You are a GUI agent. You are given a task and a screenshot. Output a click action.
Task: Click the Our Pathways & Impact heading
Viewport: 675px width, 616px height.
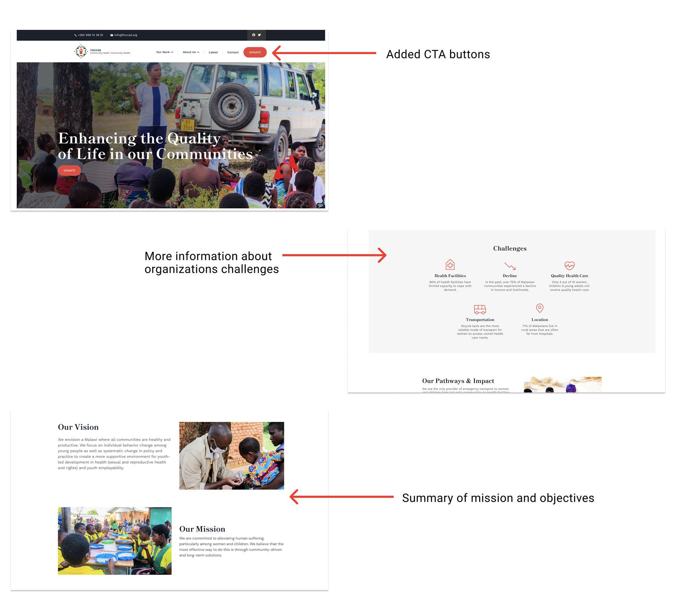click(458, 381)
